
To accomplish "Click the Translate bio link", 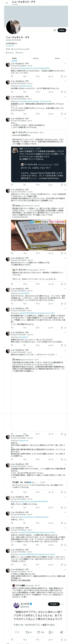I will coord(10,46).
